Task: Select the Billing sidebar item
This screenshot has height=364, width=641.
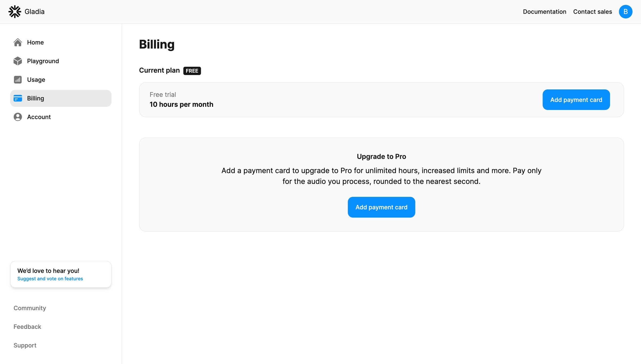Action: pyautogui.click(x=61, y=98)
